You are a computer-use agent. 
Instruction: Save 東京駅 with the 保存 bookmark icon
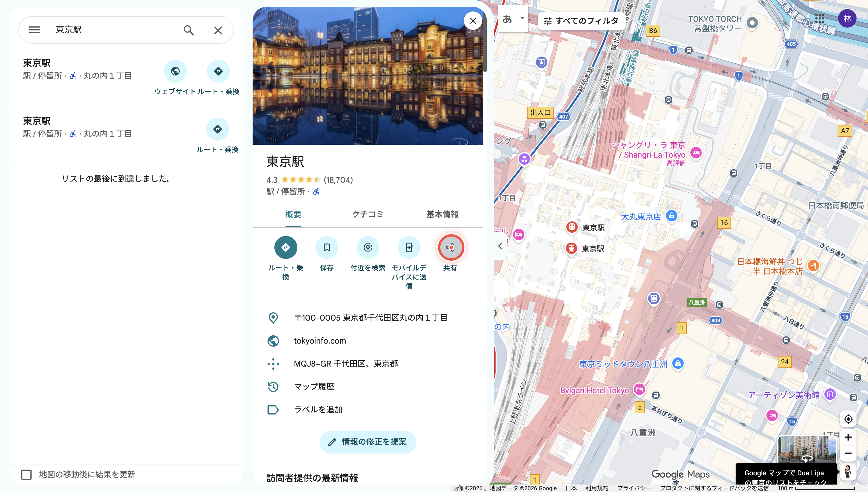pyautogui.click(x=327, y=247)
